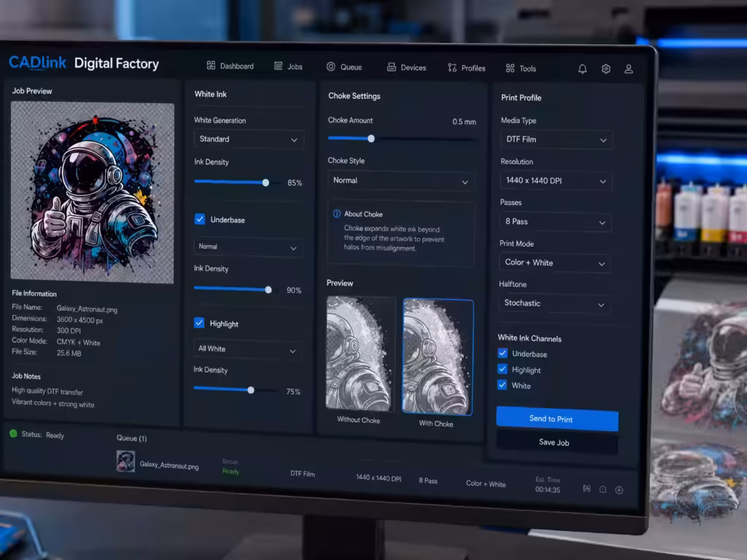Click the estimated time 00:14:35
Viewport: 747px width, 560px height.
[x=547, y=489]
